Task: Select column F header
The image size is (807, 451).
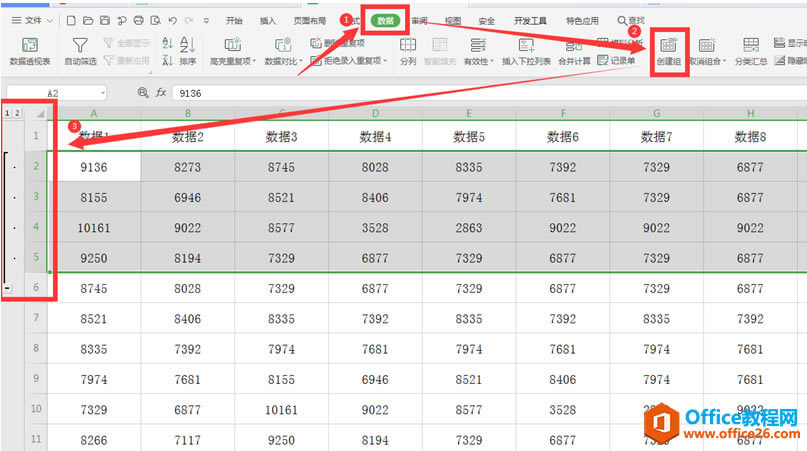Action: coord(563,113)
